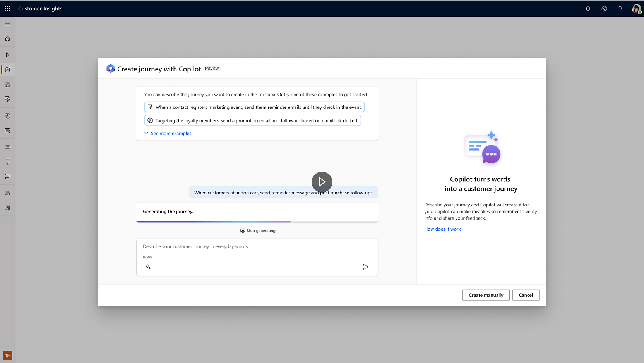Screen dimensions: 644x363
Task: Open the Analytics chart sidebar icon
Action: [x=7, y=84]
